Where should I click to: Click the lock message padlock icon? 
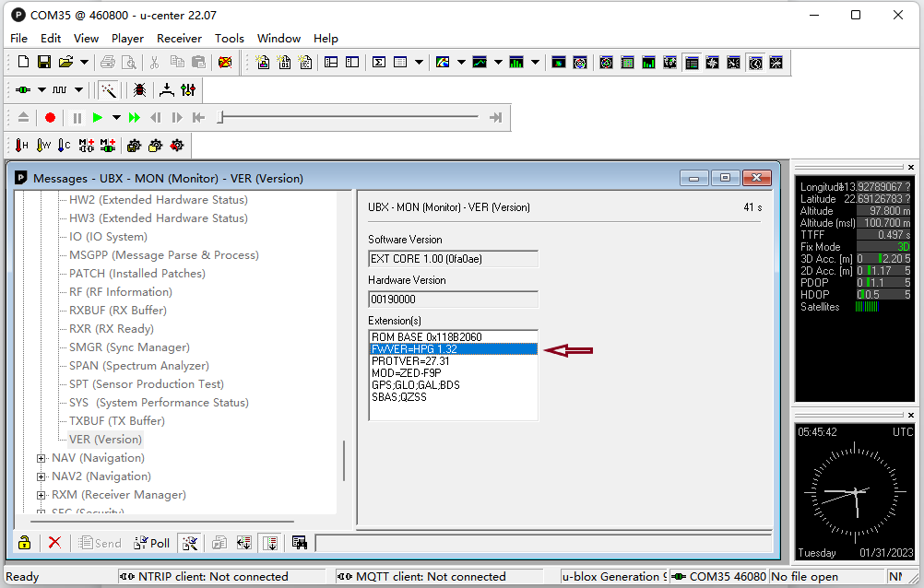click(x=24, y=543)
